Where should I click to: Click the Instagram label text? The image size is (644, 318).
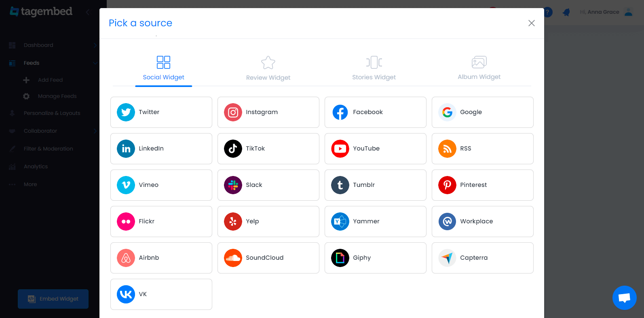(x=262, y=112)
